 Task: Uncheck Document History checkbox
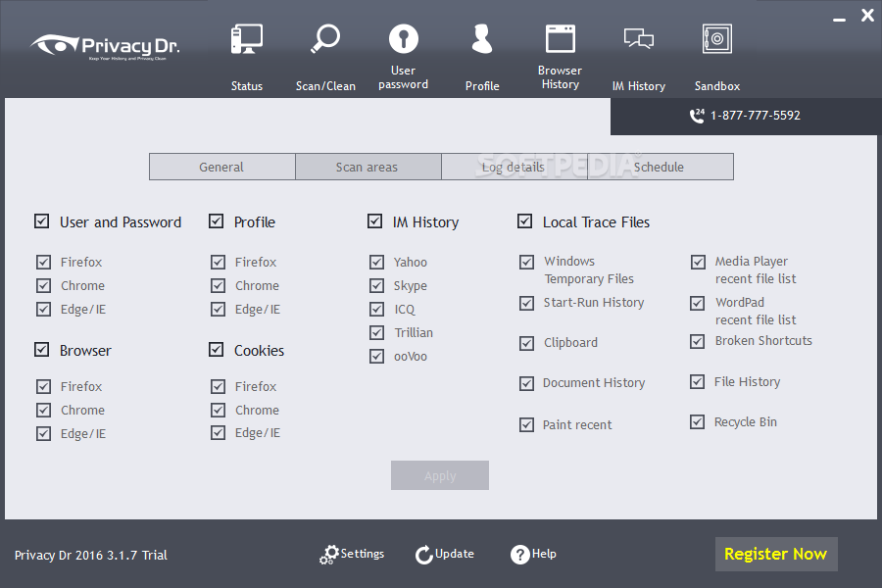[526, 384]
